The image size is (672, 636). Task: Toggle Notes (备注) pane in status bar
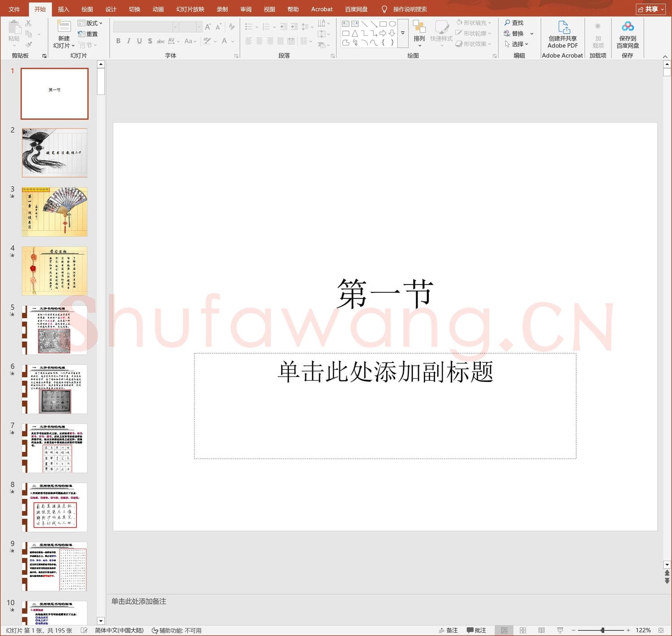pyautogui.click(x=448, y=630)
